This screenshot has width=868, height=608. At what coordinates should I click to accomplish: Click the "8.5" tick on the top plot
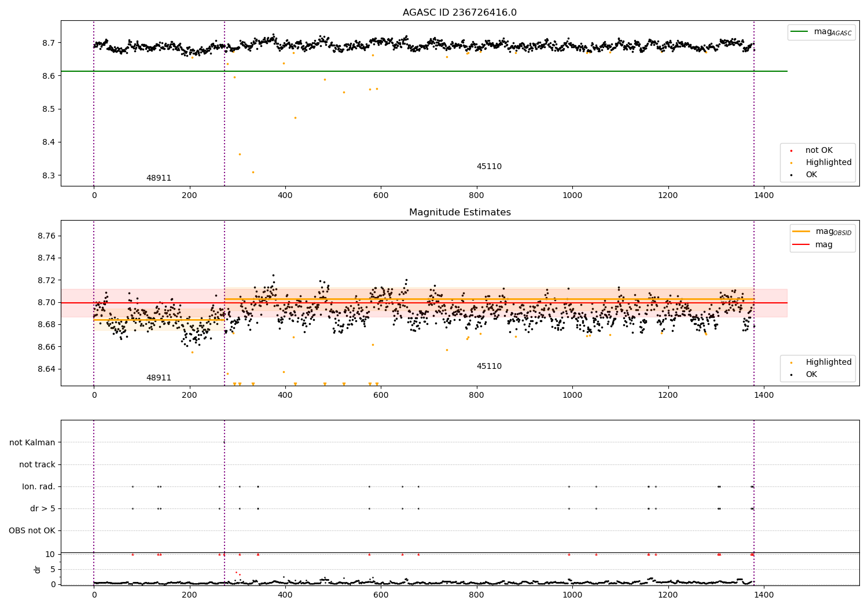tap(49, 109)
